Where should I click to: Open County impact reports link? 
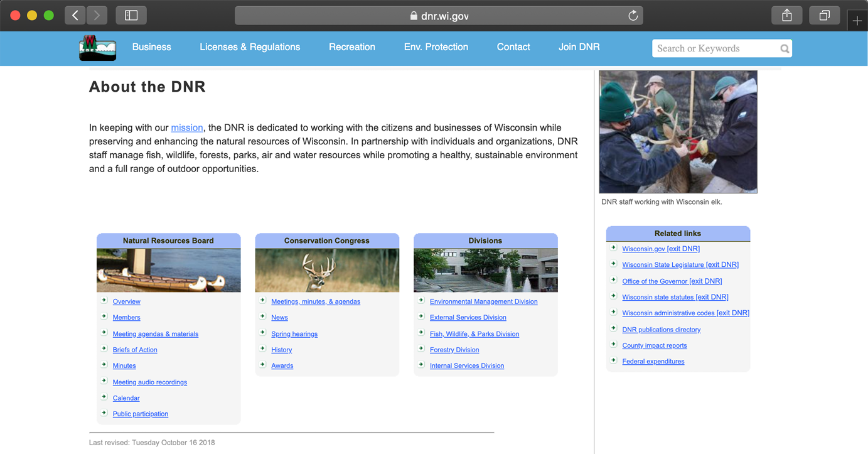[x=655, y=345]
